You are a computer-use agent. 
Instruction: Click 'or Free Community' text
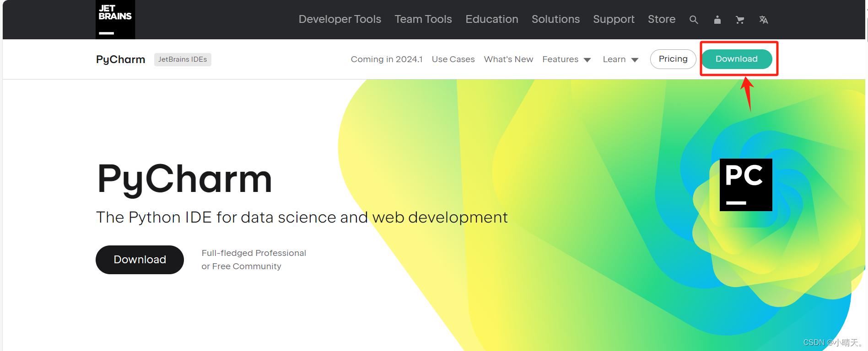(x=242, y=266)
